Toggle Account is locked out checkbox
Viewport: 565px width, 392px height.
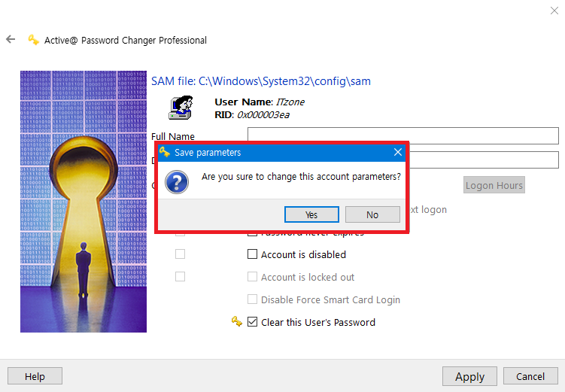coord(252,277)
